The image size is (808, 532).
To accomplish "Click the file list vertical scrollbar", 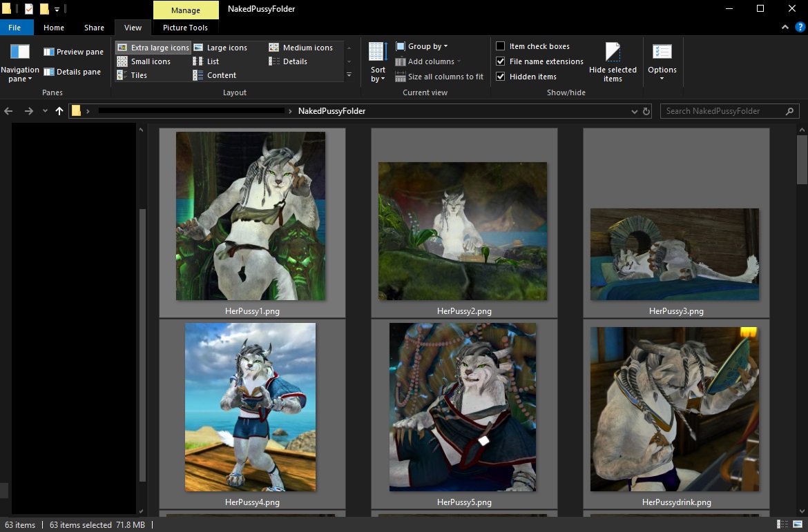I will pos(802,159).
